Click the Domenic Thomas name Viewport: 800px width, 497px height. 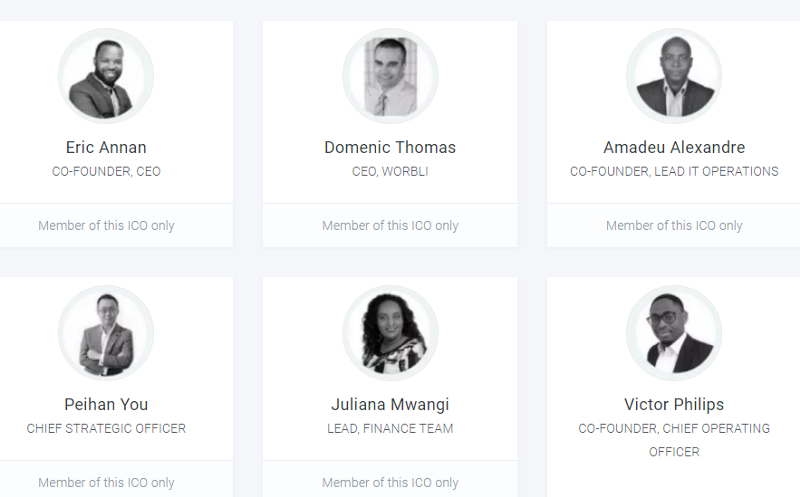[x=390, y=147]
